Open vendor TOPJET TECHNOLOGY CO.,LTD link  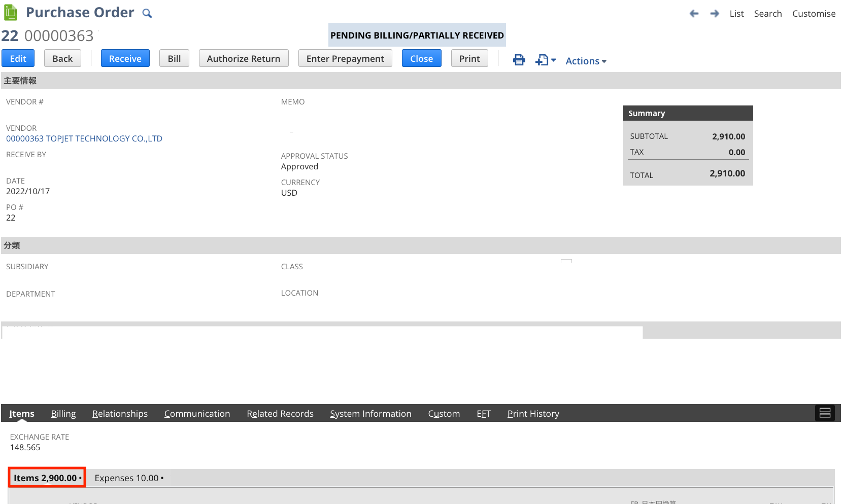click(x=84, y=138)
